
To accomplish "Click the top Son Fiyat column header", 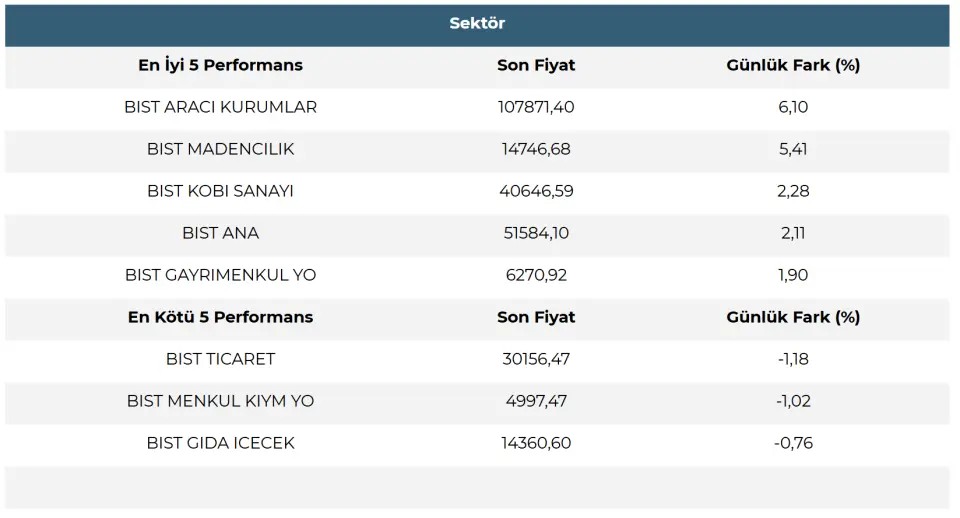I will click(536, 66).
